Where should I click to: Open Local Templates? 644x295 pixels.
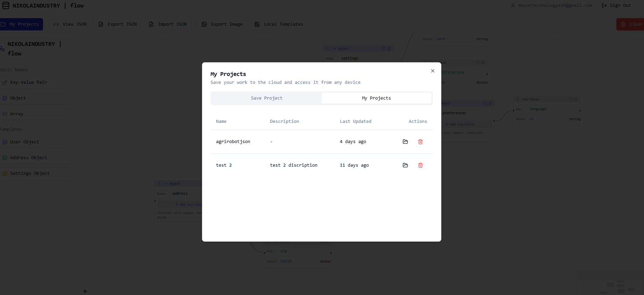coord(279,24)
